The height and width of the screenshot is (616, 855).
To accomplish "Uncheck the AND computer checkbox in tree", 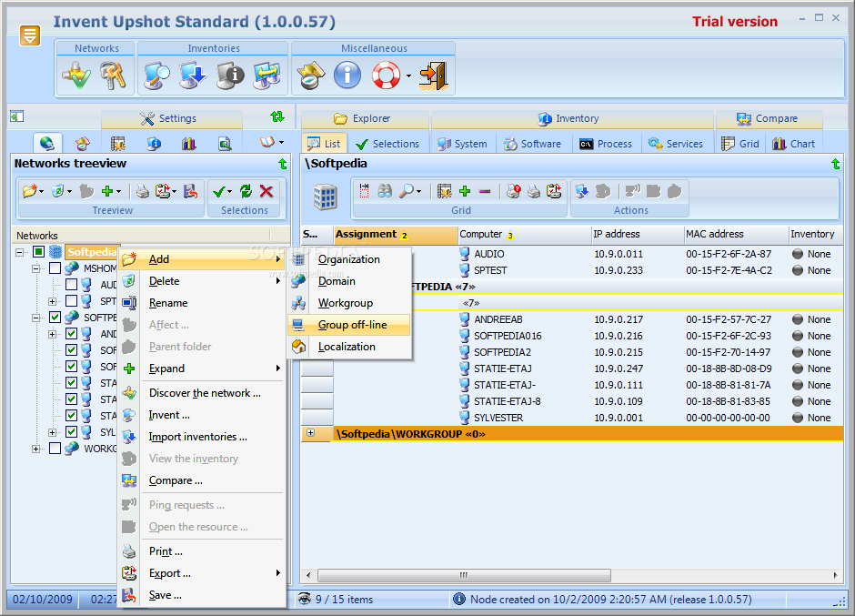I will [x=71, y=333].
